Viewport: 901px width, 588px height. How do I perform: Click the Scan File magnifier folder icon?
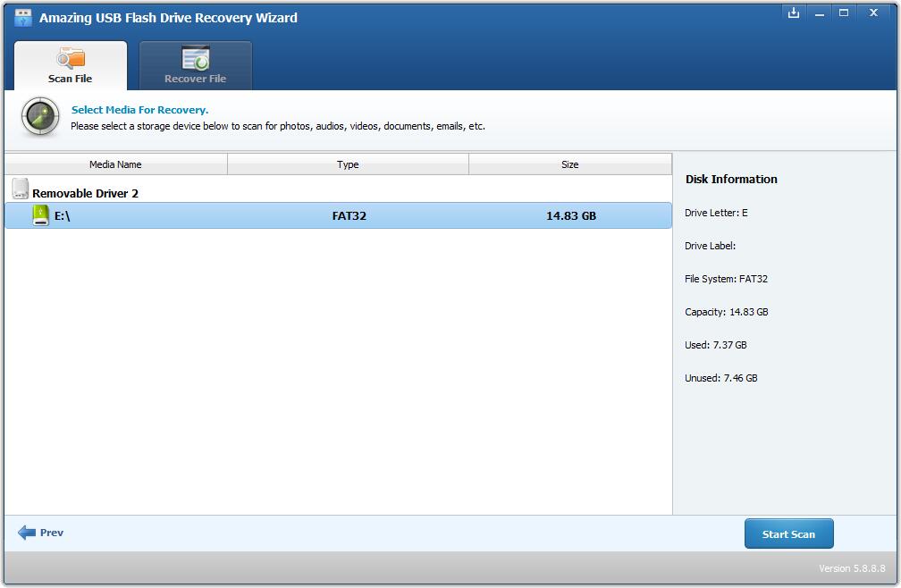coord(70,59)
